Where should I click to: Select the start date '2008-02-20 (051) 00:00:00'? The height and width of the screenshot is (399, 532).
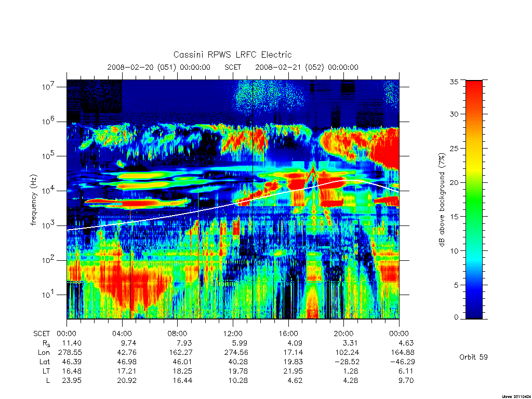(159, 67)
